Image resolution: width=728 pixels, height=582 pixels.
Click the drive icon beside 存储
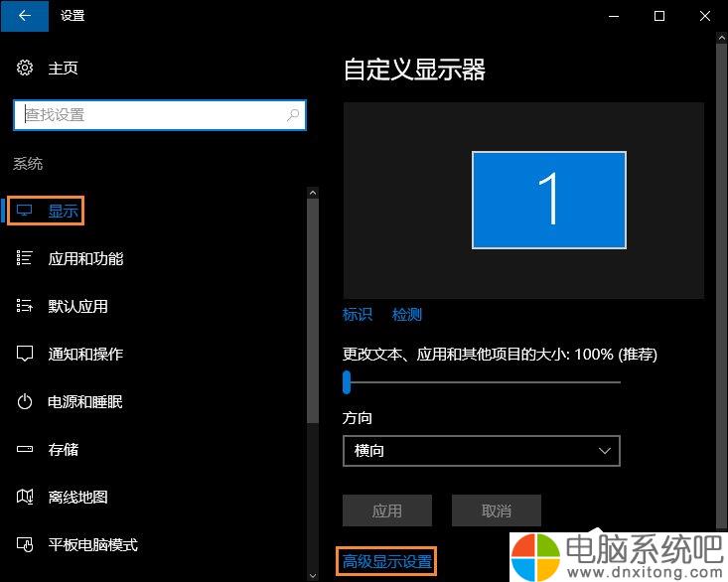[25, 449]
